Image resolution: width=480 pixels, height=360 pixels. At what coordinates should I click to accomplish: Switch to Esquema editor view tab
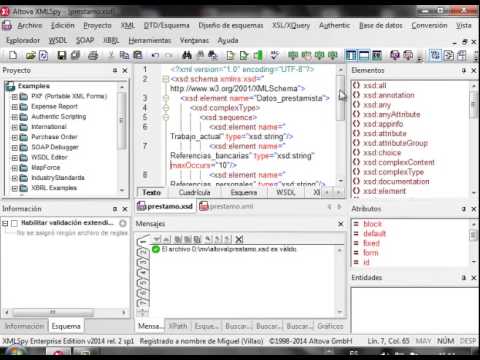[x=244, y=192]
